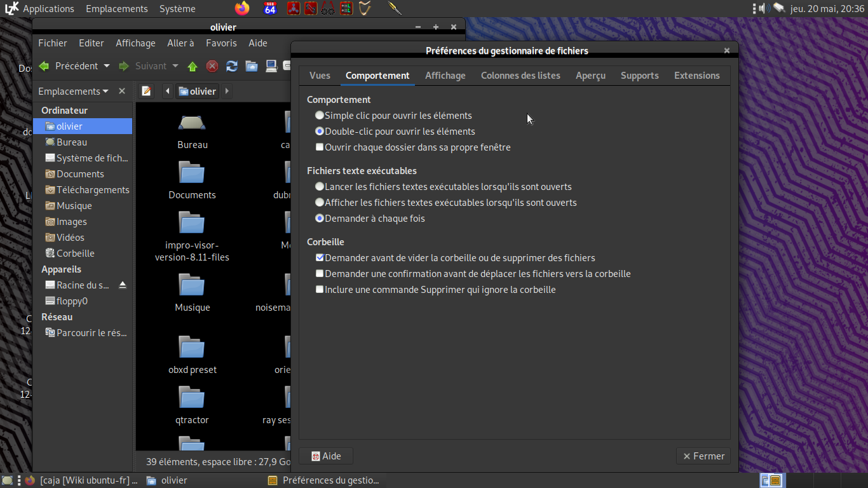Eject the Racine du système volume

point(123,285)
